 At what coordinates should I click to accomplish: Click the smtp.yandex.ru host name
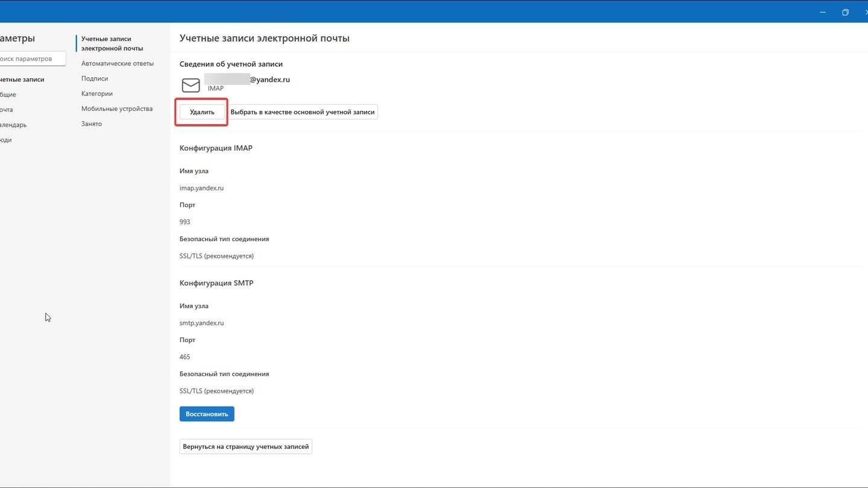(x=201, y=323)
